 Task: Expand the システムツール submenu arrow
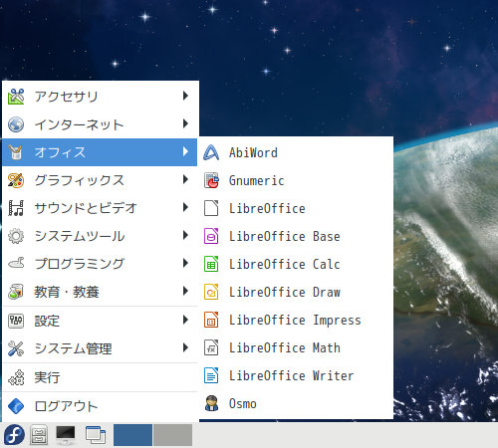click(x=185, y=235)
